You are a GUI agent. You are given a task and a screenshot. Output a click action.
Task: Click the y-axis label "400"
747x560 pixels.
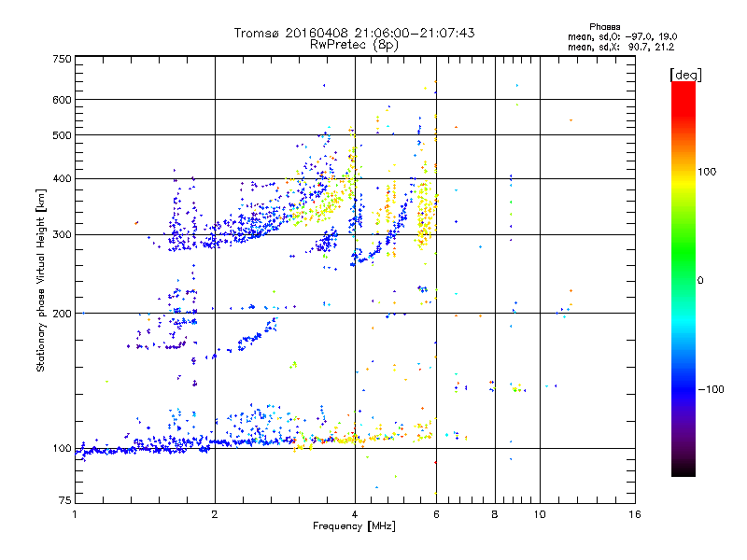pyautogui.click(x=62, y=179)
